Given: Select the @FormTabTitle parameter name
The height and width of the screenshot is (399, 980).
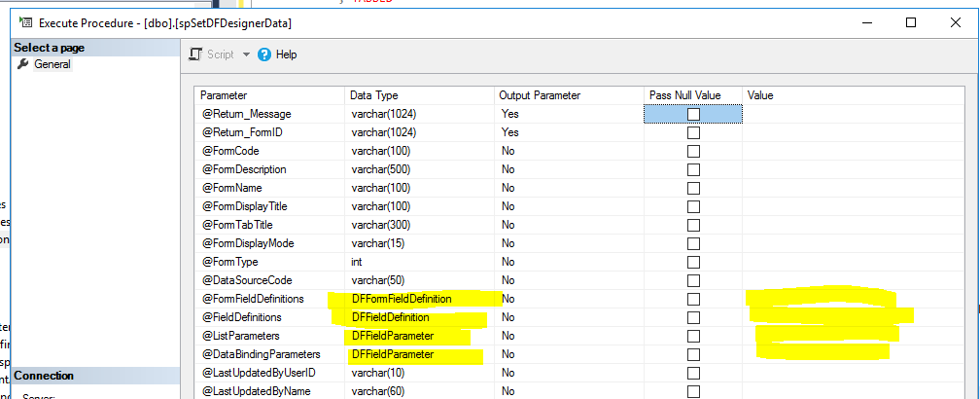Looking at the screenshot, I should click(x=237, y=225).
